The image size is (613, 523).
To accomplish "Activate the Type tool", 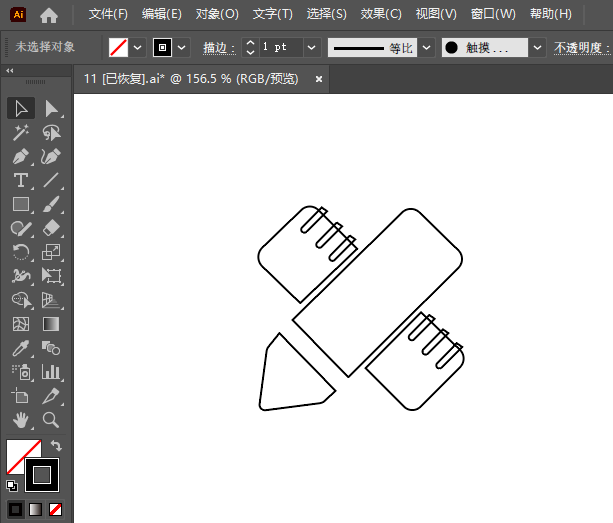I will tap(21, 180).
